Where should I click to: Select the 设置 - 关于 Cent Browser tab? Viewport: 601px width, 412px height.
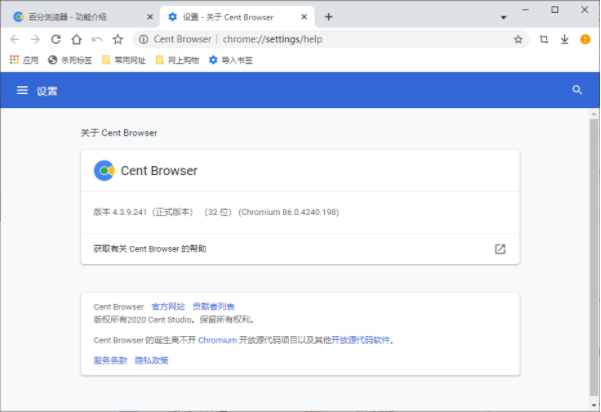(x=237, y=17)
